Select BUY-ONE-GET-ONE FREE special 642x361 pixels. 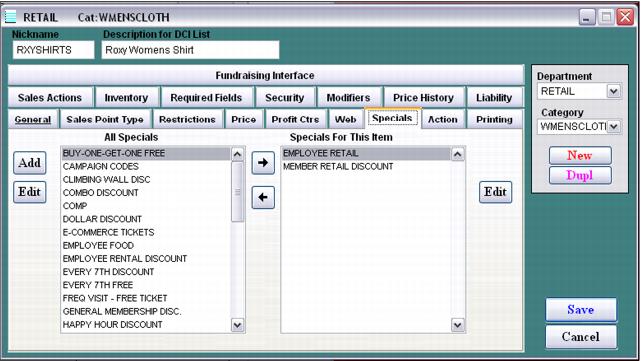[146, 153]
